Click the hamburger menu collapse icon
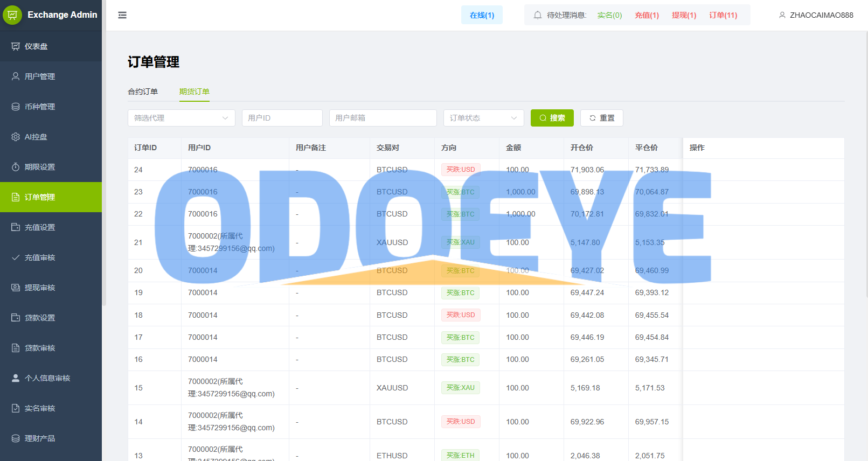868x461 pixels. pos(122,15)
